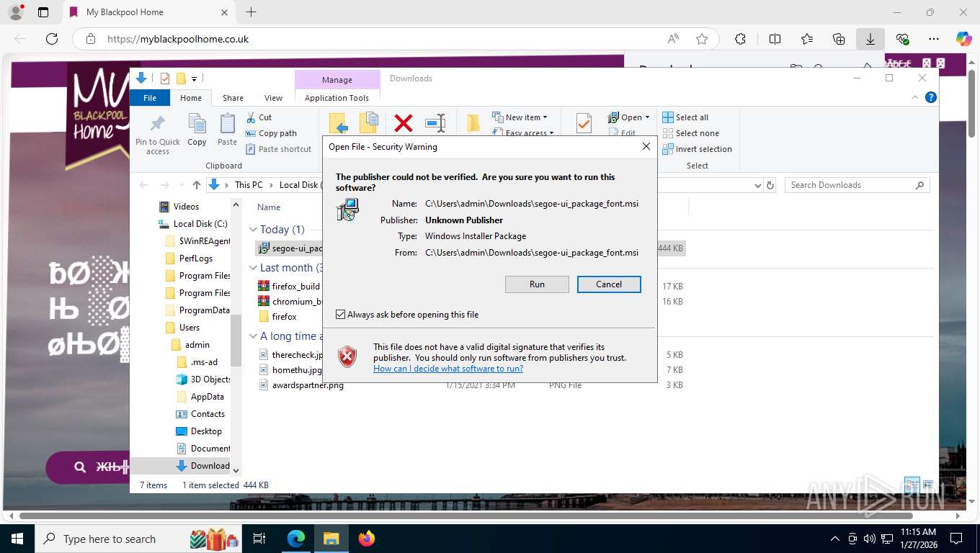The height and width of the screenshot is (553, 980).
Task: Click Copy path in Clipboard group
Action: pyautogui.click(x=271, y=133)
